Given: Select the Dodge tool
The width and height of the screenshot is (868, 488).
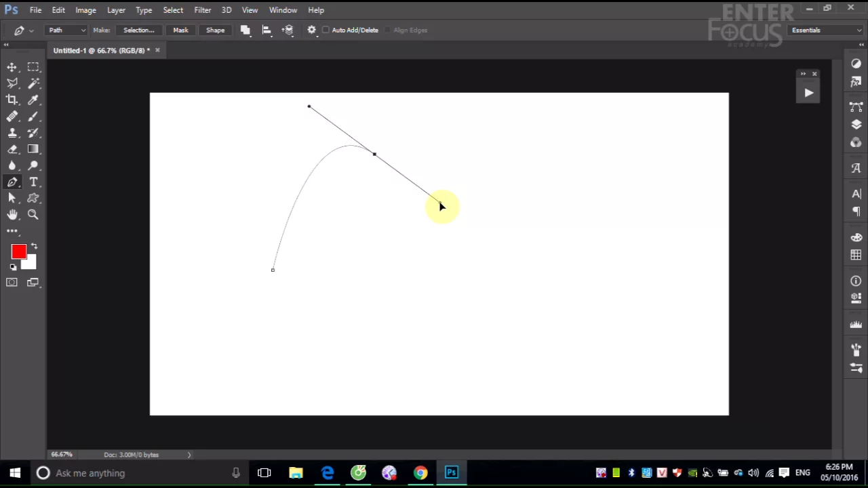Looking at the screenshot, I should click(33, 165).
